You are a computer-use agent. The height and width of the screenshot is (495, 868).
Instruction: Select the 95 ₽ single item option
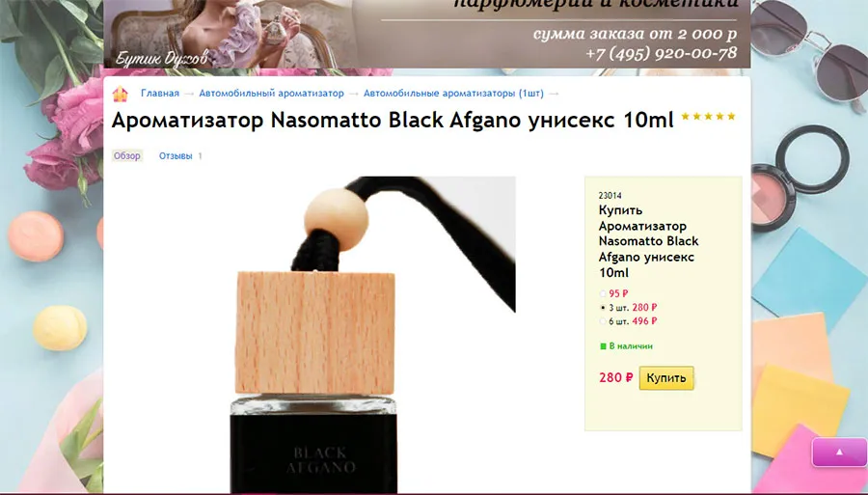pos(603,294)
